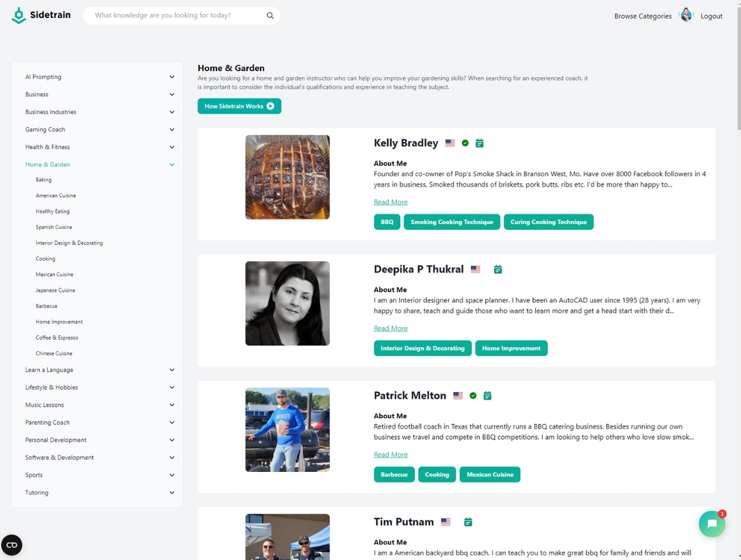Open Patrick Melton's profile photo
The height and width of the screenshot is (560, 741).
pyautogui.click(x=288, y=430)
